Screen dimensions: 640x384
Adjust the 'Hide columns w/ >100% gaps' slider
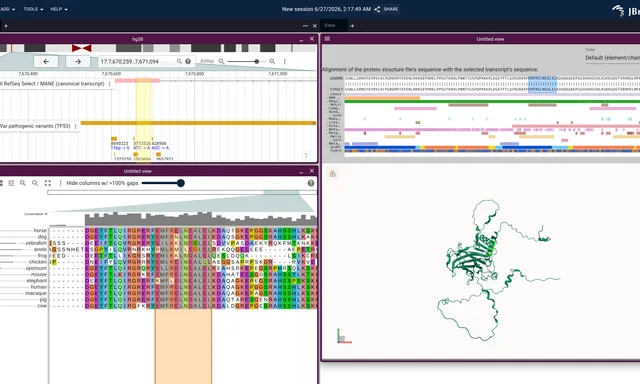(163, 183)
